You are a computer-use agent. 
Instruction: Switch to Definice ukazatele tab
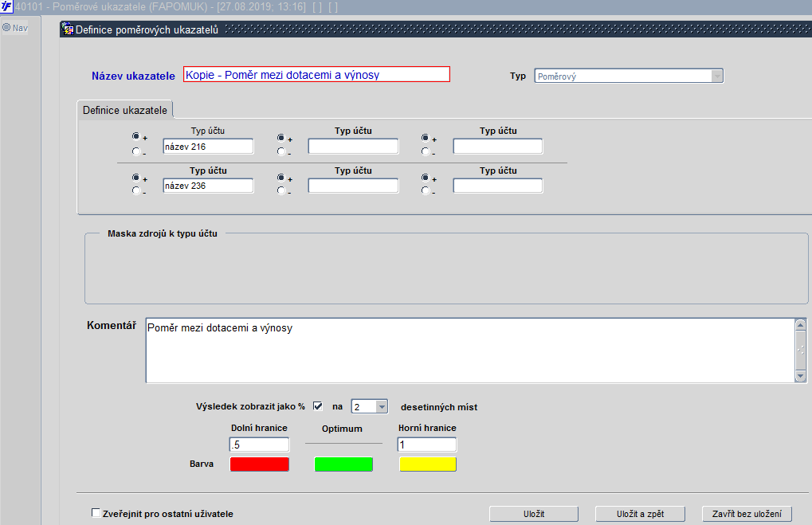click(x=125, y=110)
